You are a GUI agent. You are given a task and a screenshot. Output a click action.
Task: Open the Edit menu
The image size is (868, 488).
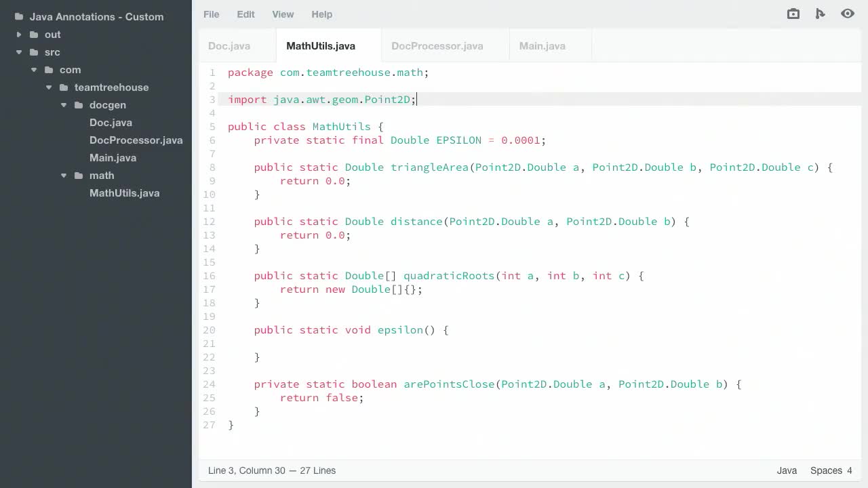point(245,14)
